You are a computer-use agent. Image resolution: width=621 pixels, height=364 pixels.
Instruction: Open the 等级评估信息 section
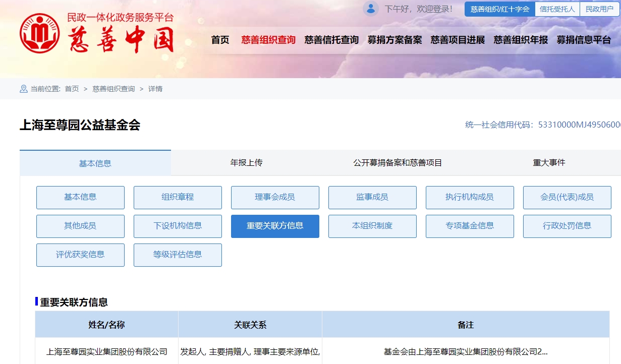click(178, 255)
